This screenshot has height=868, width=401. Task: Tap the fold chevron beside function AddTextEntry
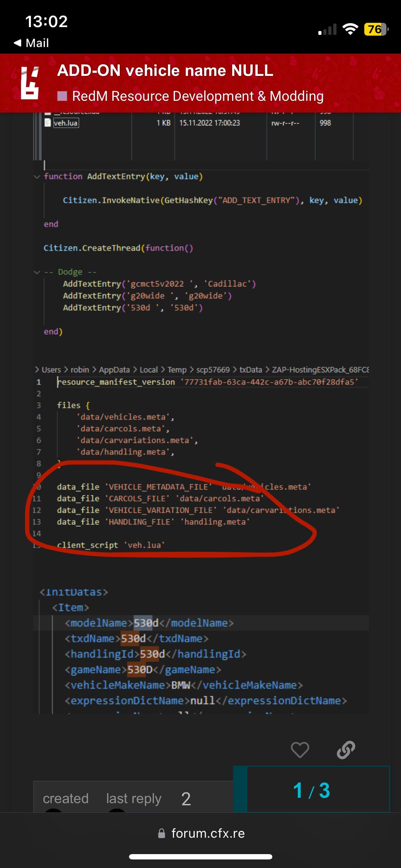pos(36,177)
